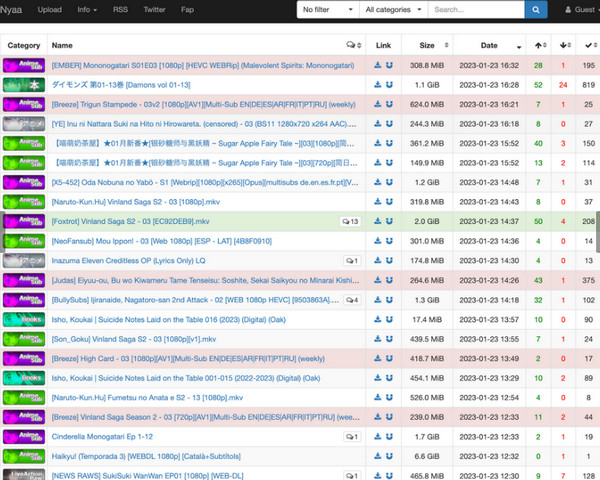Sort by seeders up-arrow column

point(539,45)
